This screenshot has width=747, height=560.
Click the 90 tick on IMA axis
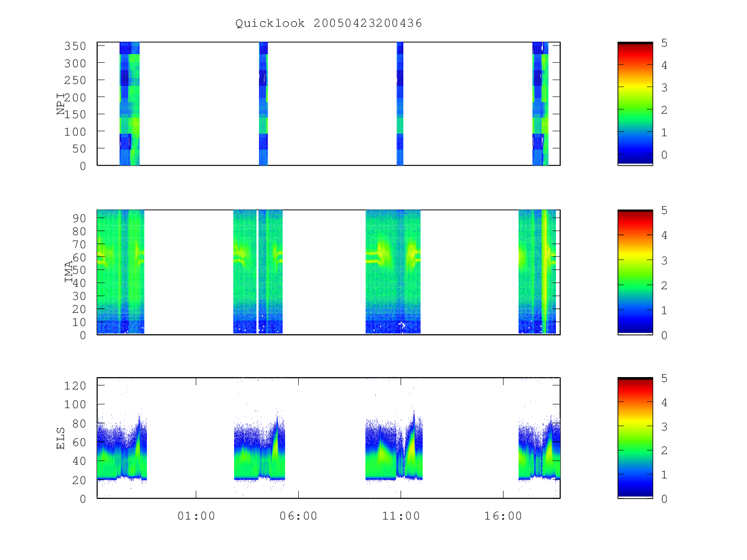pyautogui.click(x=81, y=218)
